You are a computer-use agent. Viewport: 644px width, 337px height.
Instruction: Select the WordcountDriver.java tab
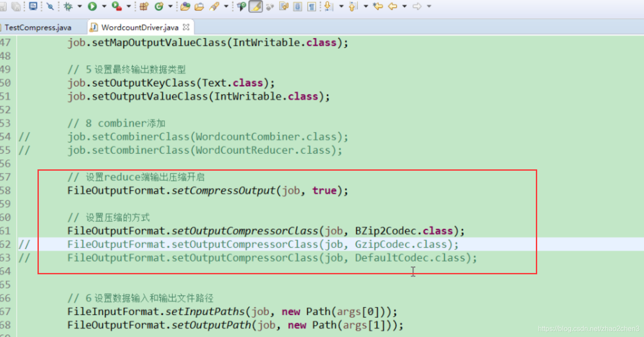coord(140,27)
